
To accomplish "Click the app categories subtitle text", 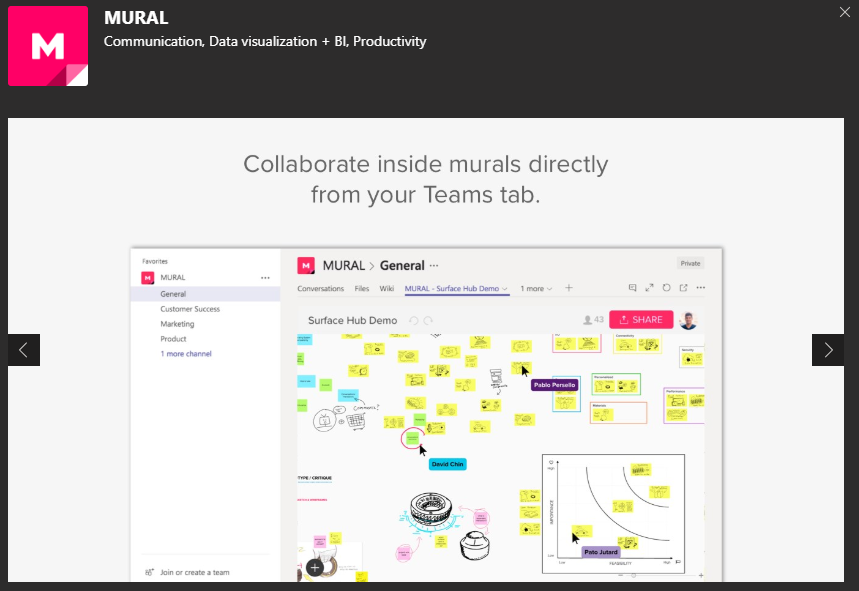I will point(265,42).
